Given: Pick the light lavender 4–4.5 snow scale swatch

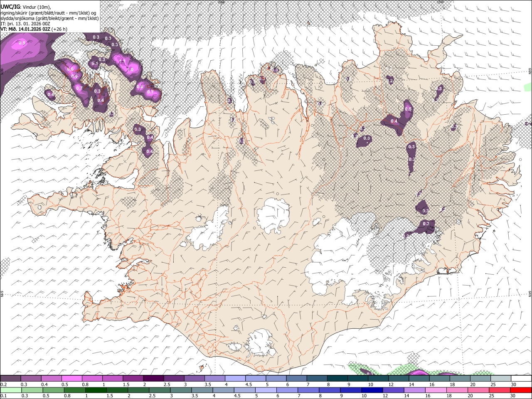Looking at the screenshot, I should pos(235,378).
